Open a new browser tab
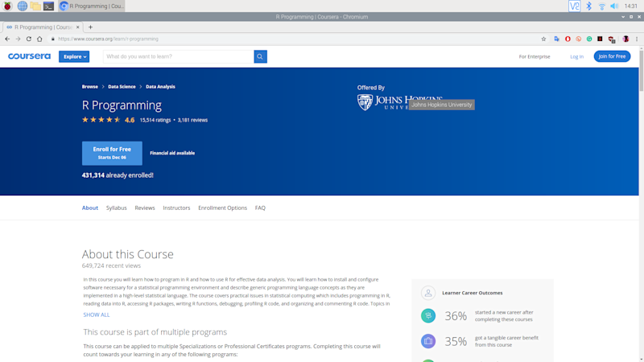Viewport: 644px width, 362px height. [x=90, y=27]
